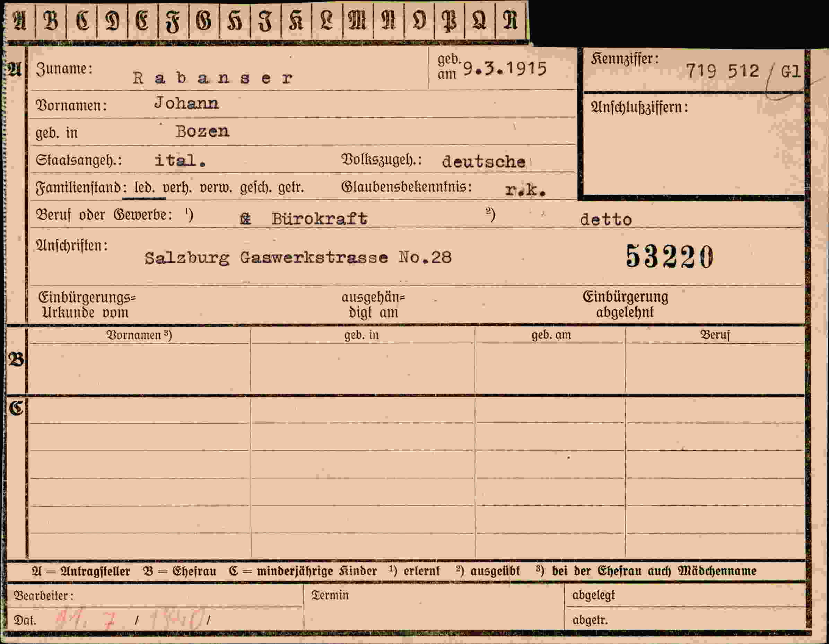Click the Familienstand label
Screen dimensions: 829x644
[x=81, y=187]
